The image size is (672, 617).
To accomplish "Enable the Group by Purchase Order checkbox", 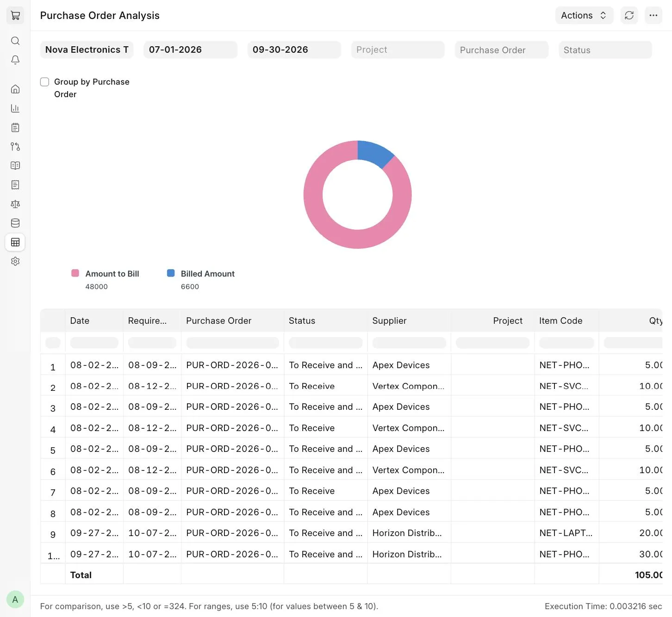I will 45,82.
